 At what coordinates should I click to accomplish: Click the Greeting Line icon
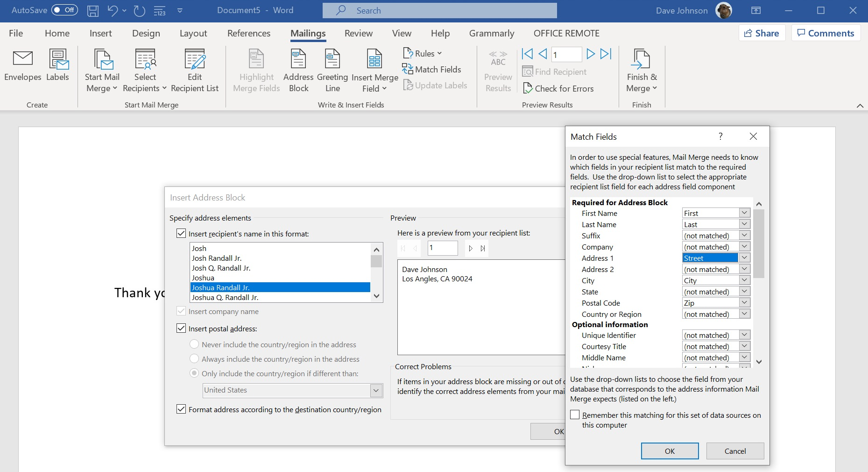point(332,59)
